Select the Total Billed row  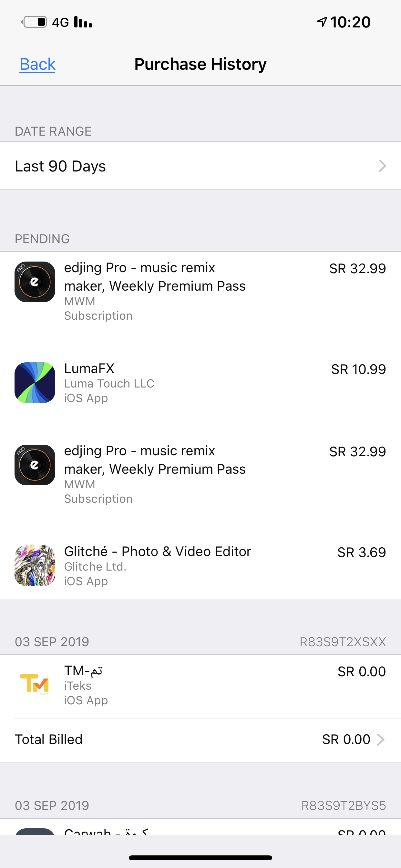pyautogui.click(x=200, y=739)
